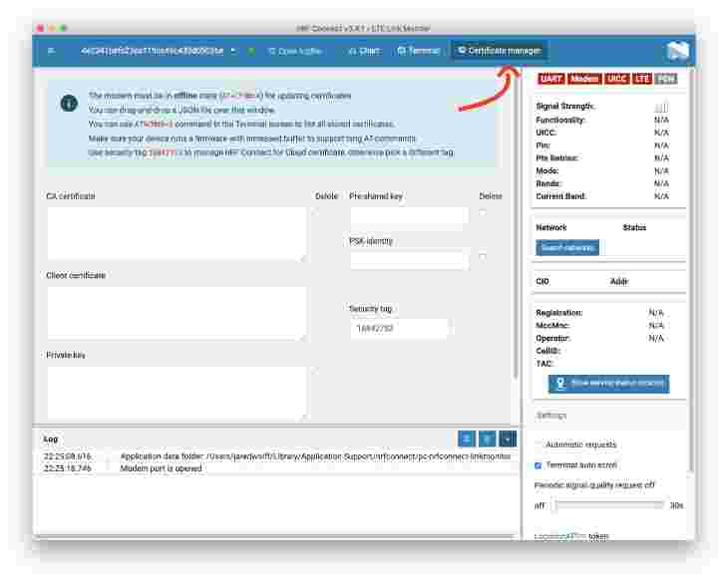The height and width of the screenshot is (583, 728).
Task: Uncheck the Terminal auto scroll checkbox
Action: click(x=539, y=465)
